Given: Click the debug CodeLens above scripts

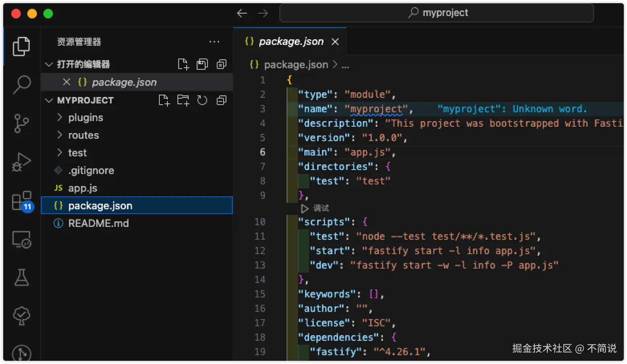Looking at the screenshot, I should [316, 208].
